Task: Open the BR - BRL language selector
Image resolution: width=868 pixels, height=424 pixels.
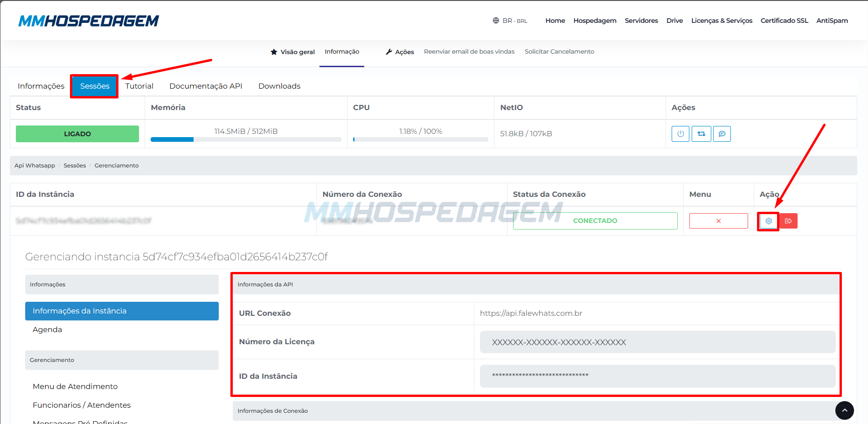Action: (x=510, y=21)
